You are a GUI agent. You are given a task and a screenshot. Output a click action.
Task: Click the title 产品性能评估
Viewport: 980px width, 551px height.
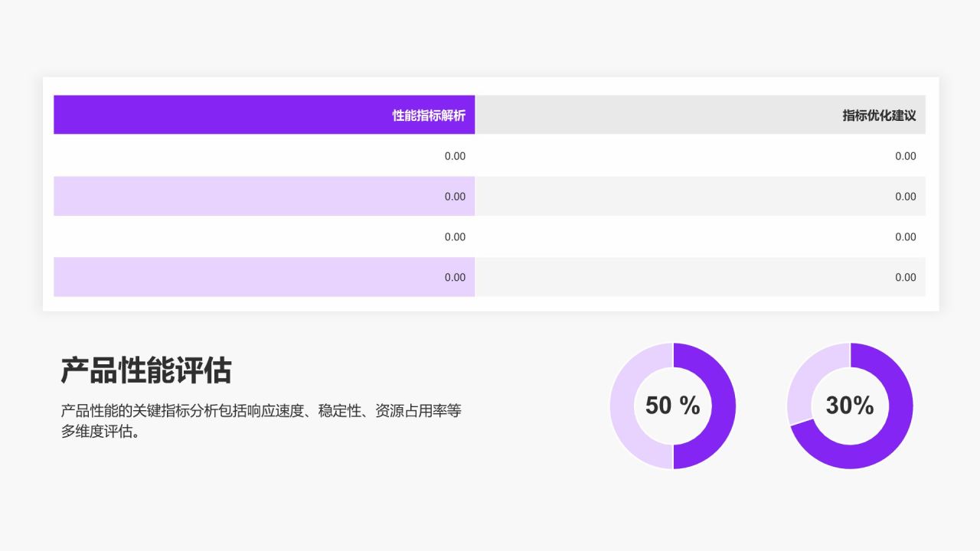pyautogui.click(x=145, y=370)
